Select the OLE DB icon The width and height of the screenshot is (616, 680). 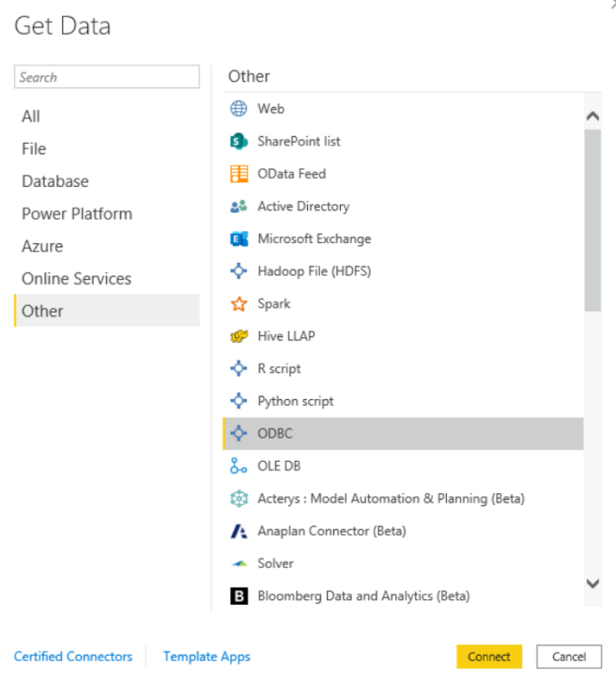click(239, 466)
